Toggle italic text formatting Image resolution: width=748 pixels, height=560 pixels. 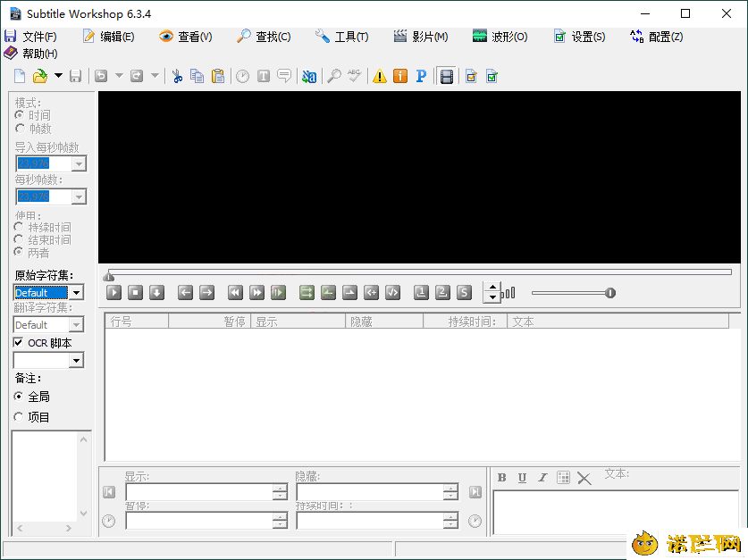point(542,478)
